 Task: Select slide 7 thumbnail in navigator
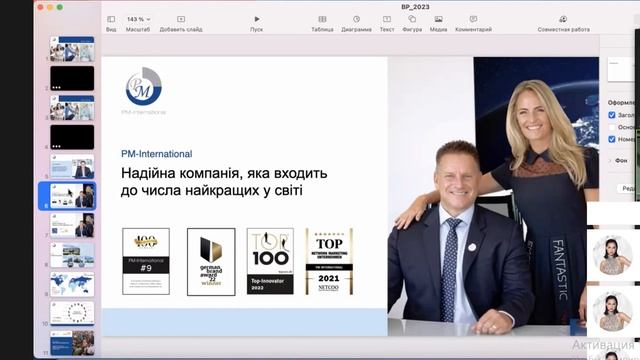[x=72, y=225]
